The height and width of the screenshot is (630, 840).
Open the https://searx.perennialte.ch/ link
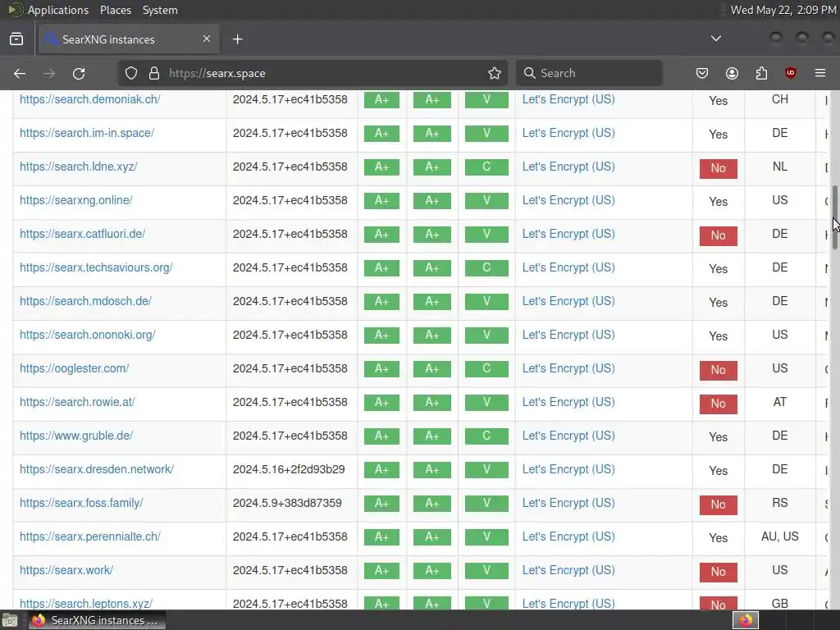90,536
